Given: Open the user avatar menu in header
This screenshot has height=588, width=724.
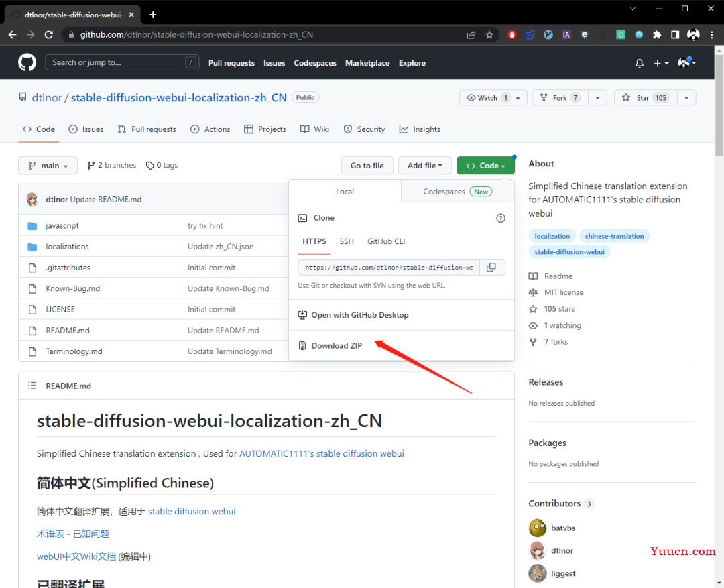Looking at the screenshot, I should [x=686, y=62].
